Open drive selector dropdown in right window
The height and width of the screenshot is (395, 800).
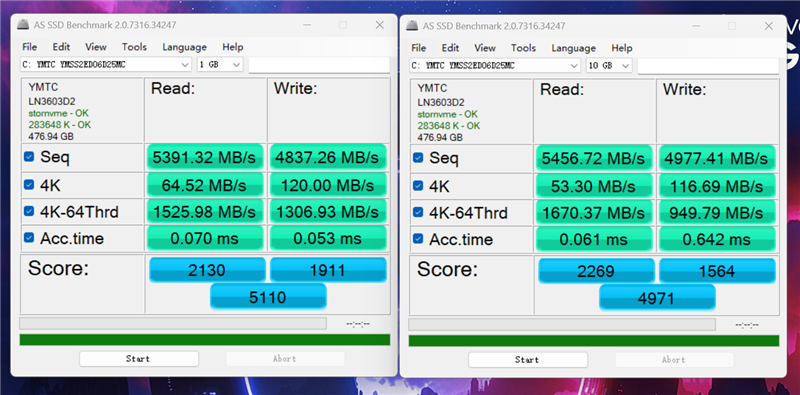tap(495, 66)
